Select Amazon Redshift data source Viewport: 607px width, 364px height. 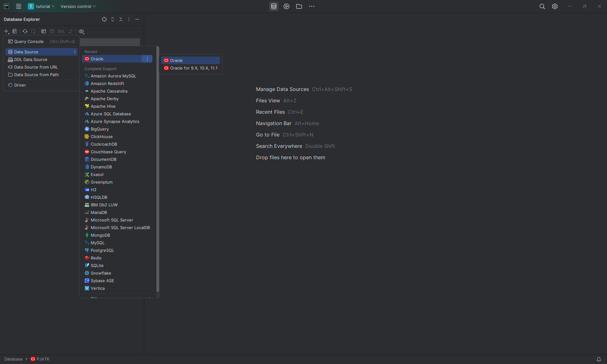[x=117, y=83]
